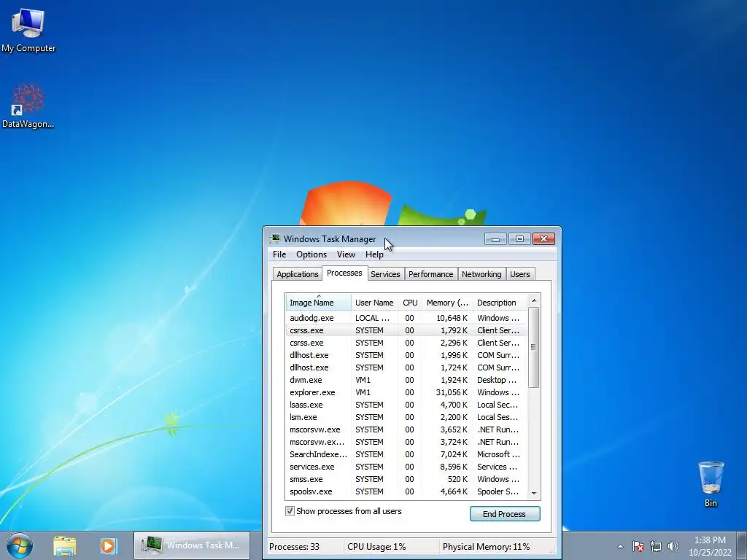Select the lsm.exe process row
The width and height of the screenshot is (747, 560).
click(406, 416)
